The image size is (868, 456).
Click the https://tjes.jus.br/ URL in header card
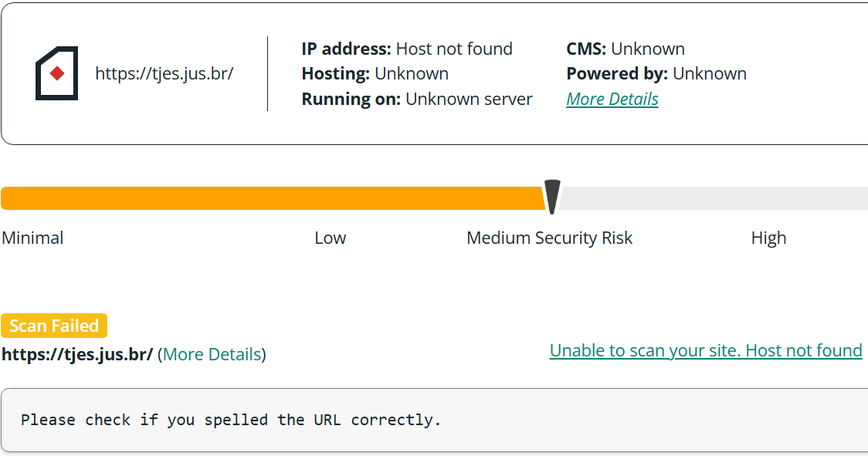click(164, 73)
